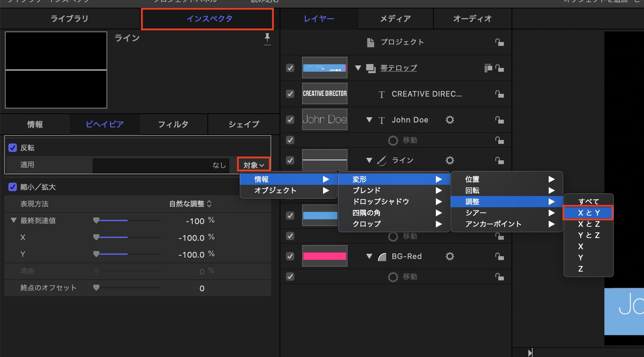Click the text icon beside CREATIVE DIREC…
Viewport: 644px width, 357px height.
382,94
